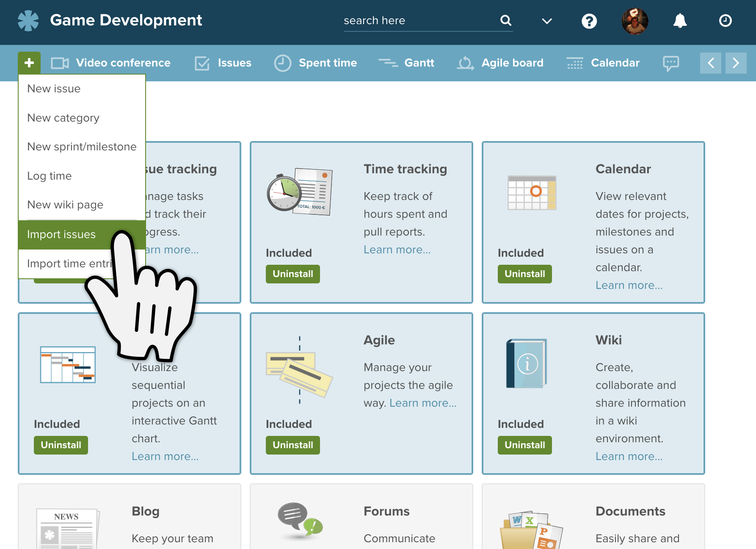Select New wiki page menu item
Screen dimensions: 756x549
[x=82, y=205]
